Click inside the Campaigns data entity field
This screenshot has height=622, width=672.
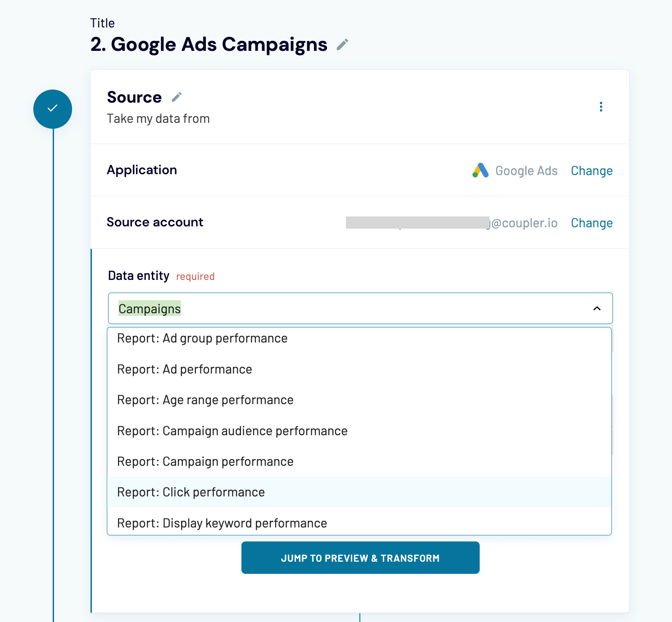[x=315, y=308]
